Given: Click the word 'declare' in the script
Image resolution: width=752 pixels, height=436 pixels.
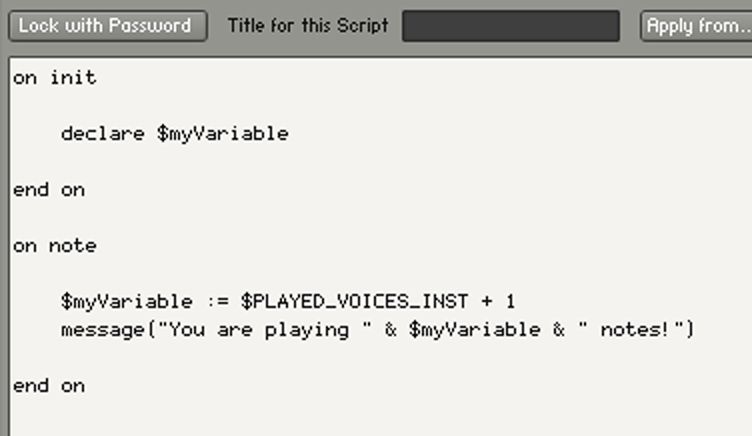Looking at the screenshot, I should [103, 134].
